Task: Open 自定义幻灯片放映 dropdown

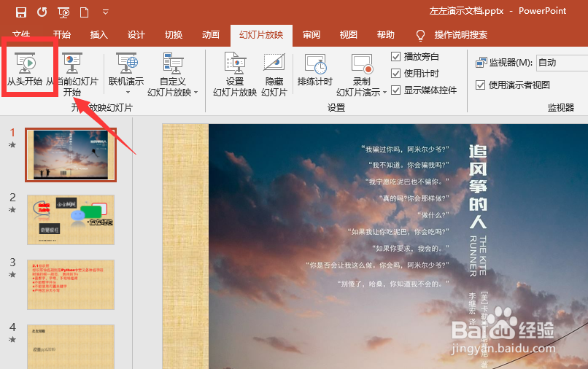Action: (172, 74)
